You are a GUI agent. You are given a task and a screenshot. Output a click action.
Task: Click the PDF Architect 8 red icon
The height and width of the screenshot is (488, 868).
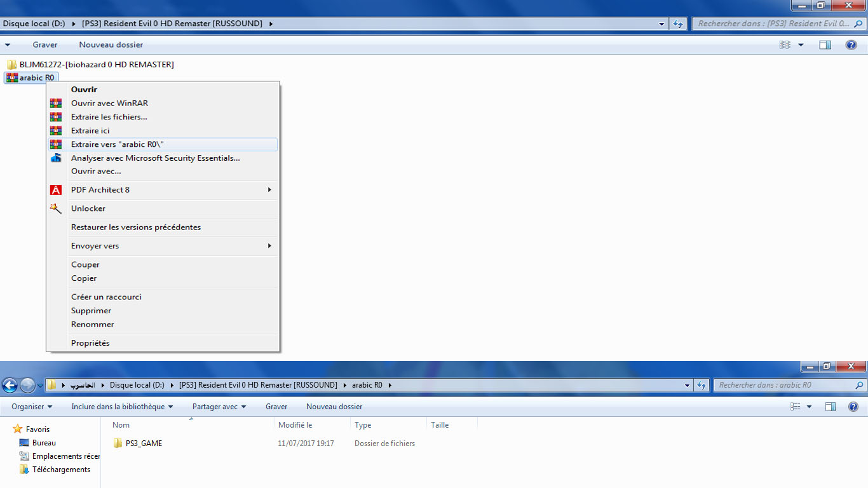click(56, 189)
